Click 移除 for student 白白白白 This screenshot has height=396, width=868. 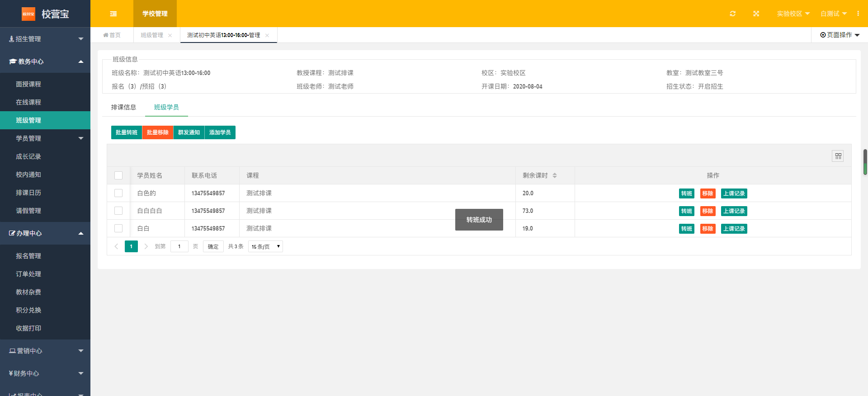pos(708,211)
